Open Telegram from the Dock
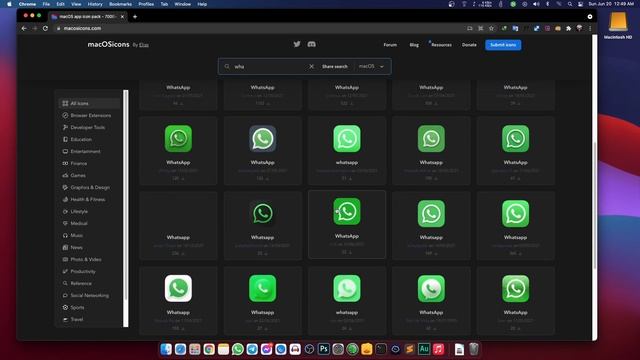The height and width of the screenshot is (360, 640). pos(252,349)
